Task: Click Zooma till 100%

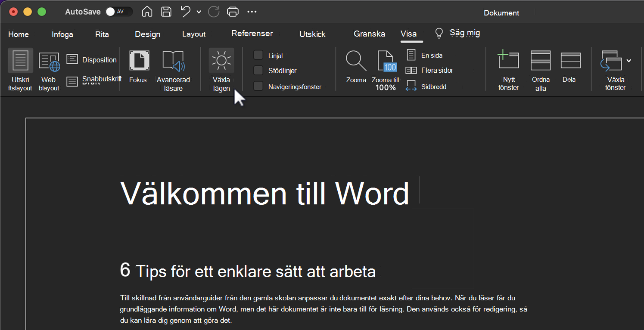Action: tap(386, 71)
